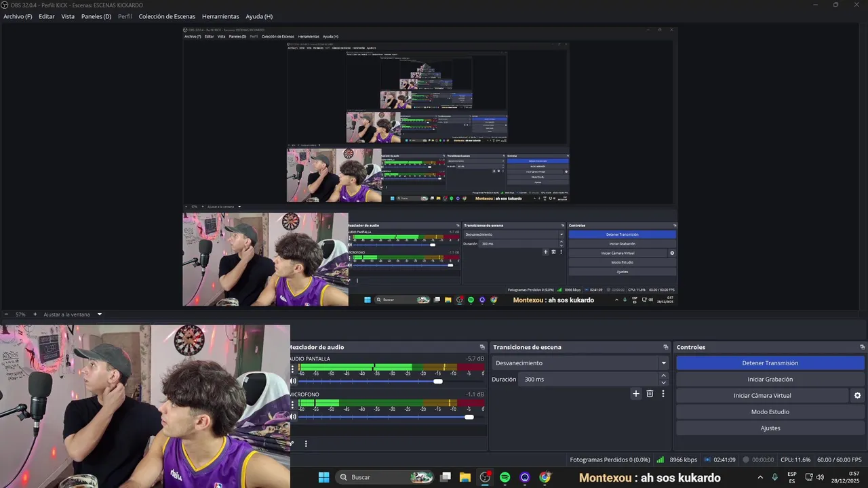This screenshot has width=868, height=488.
Task: Click the Buscar taskbar search box
Action: pos(386,477)
